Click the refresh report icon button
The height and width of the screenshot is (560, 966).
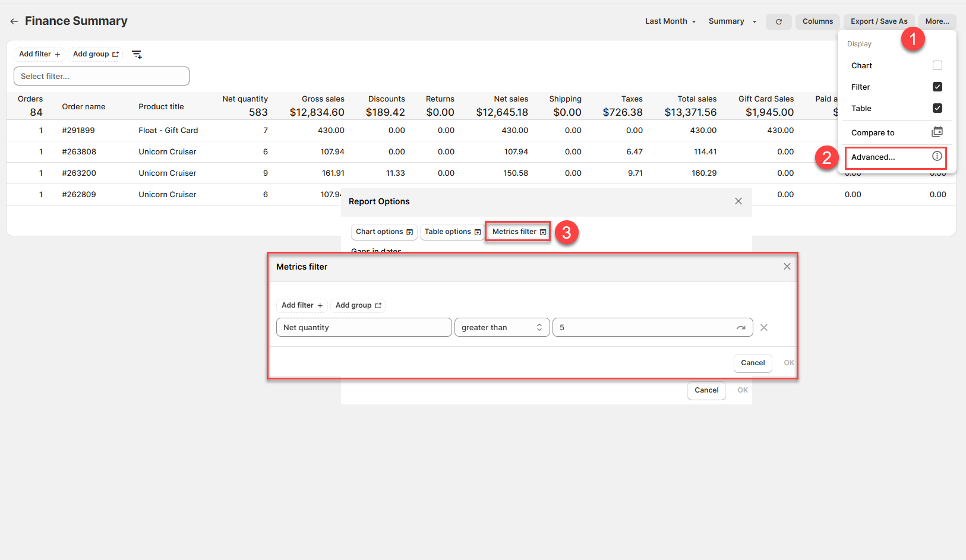coord(778,21)
